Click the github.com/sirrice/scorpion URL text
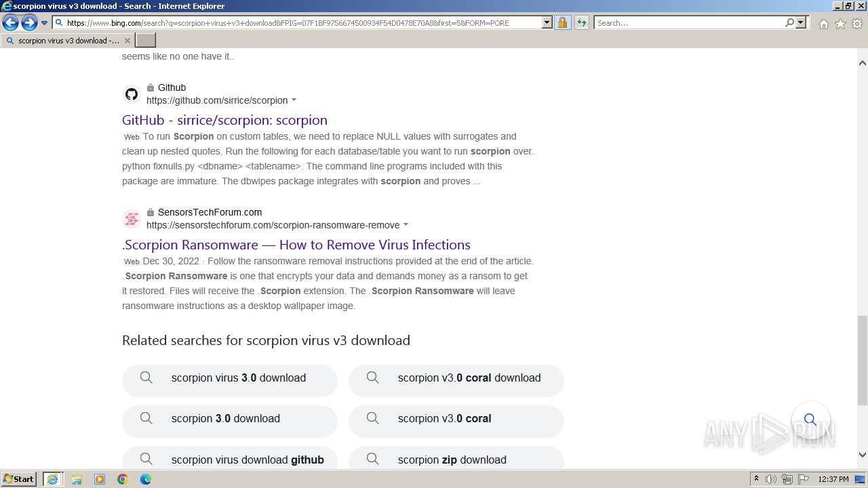 point(217,100)
